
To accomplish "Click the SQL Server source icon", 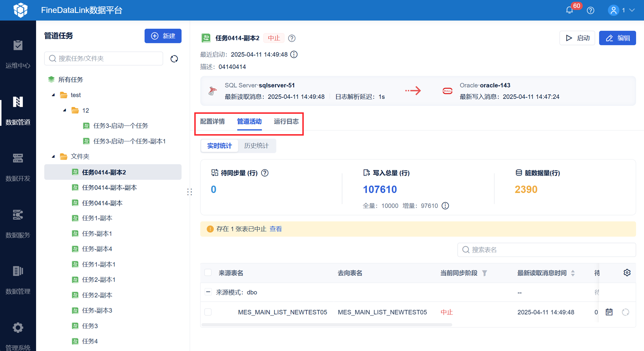I will tap(213, 91).
